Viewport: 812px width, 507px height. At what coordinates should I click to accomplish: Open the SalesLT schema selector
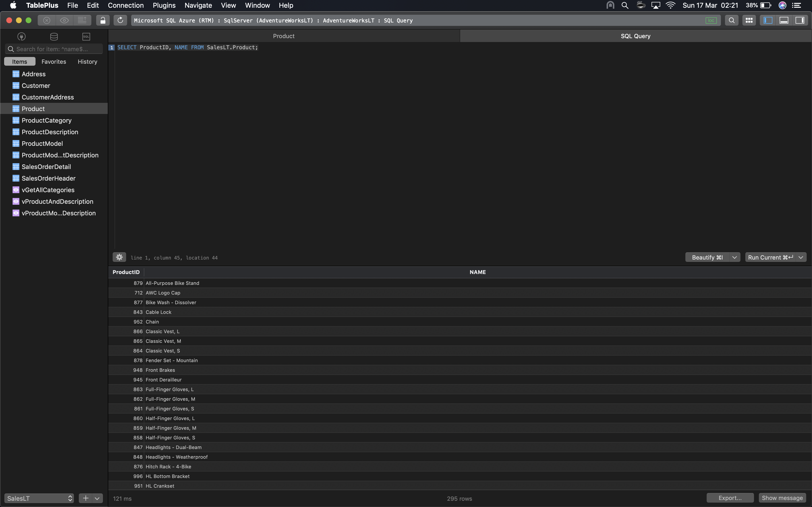39,498
